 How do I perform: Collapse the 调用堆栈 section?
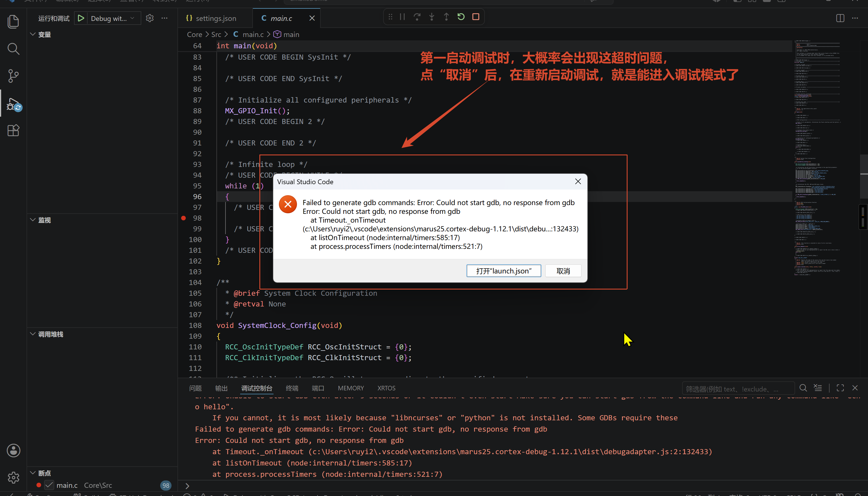(33, 334)
